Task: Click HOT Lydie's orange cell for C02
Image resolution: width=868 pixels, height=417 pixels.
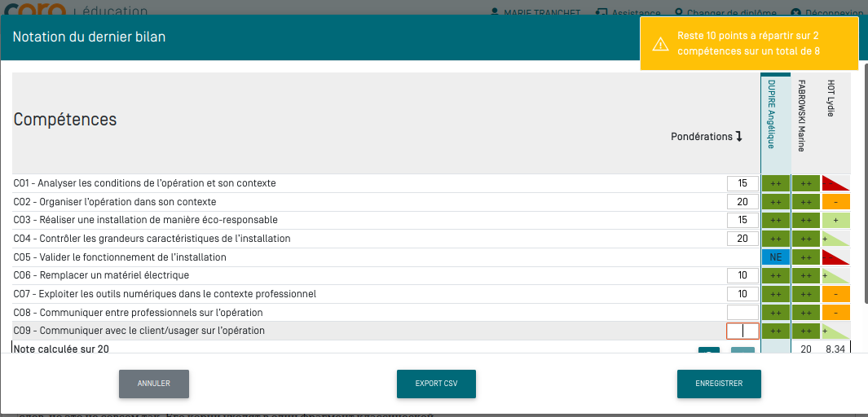Action: click(x=835, y=202)
